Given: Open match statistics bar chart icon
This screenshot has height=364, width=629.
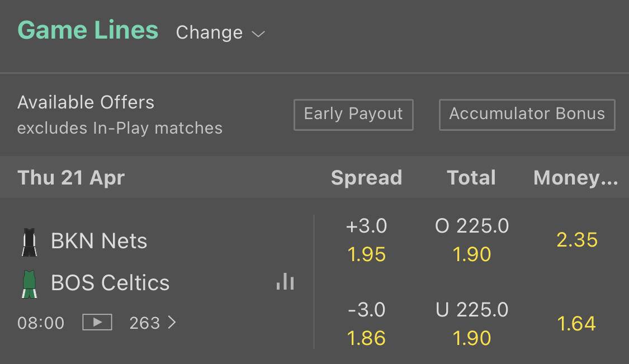Looking at the screenshot, I should pos(285,281).
